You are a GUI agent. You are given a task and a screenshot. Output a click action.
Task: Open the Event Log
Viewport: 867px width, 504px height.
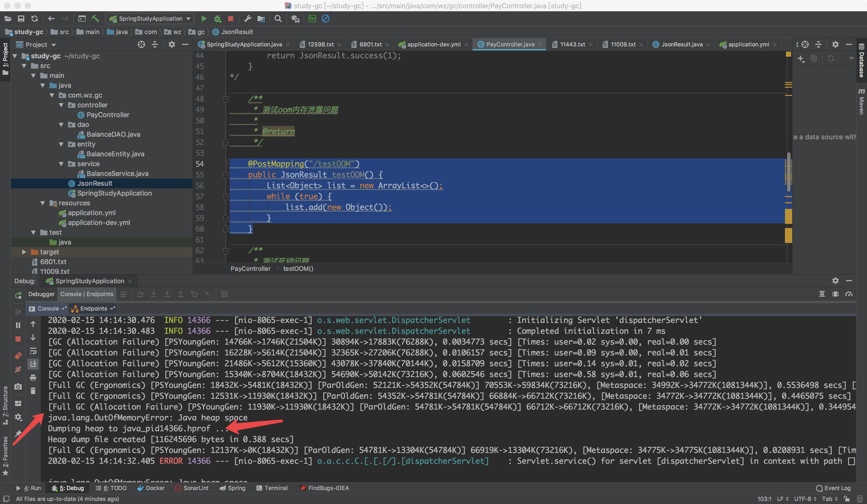click(x=833, y=488)
